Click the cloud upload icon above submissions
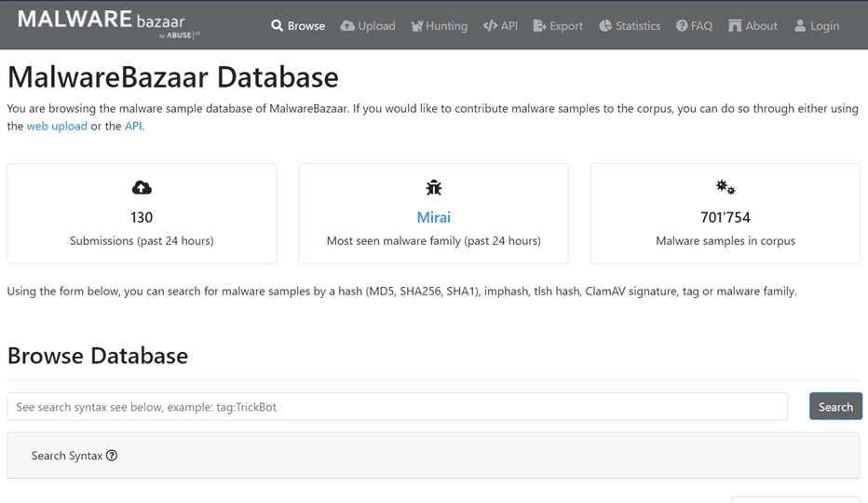 [x=142, y=188]
